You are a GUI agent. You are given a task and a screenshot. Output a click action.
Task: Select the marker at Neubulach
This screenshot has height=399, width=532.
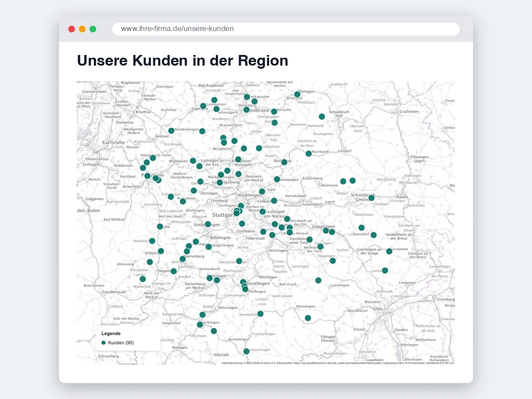pyautogui.click(x=152, y=241)
